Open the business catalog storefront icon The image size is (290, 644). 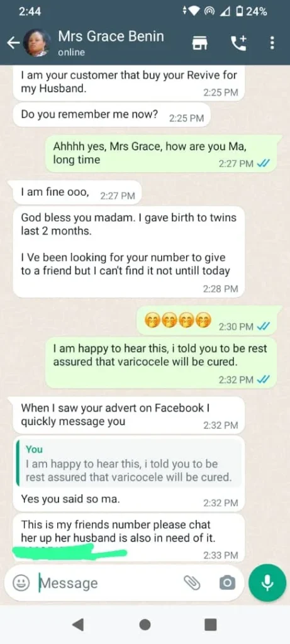click(201, 43)
